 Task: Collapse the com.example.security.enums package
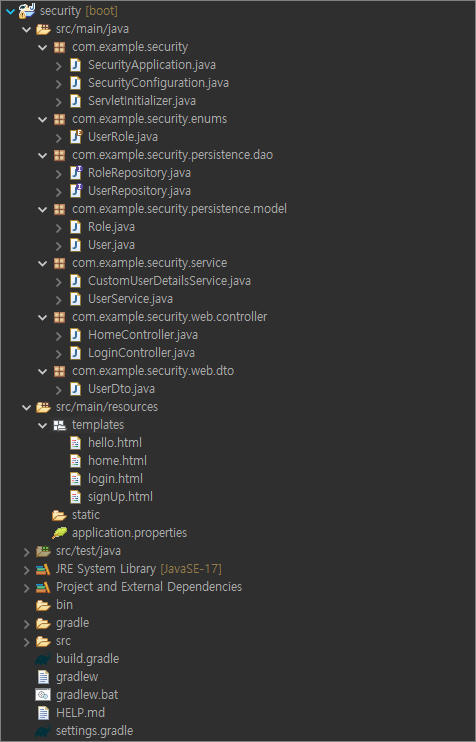point(43,119)
